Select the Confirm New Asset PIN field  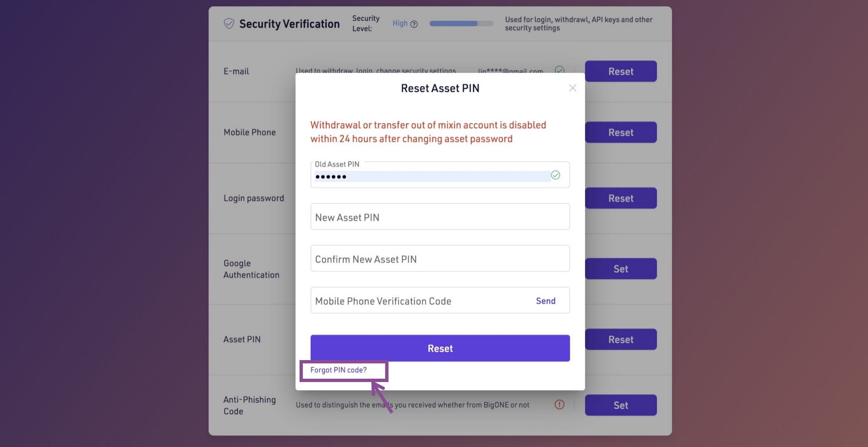pos(440,259)
